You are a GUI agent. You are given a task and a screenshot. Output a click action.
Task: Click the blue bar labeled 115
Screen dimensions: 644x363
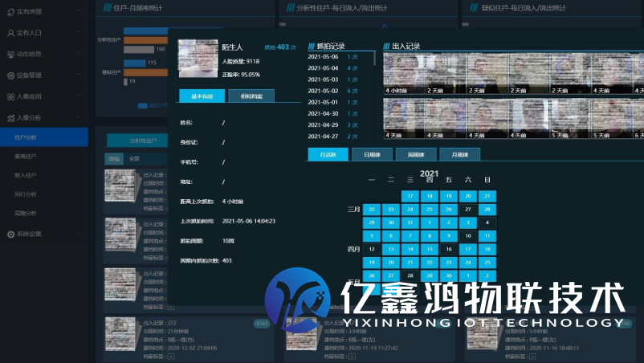click(135, 63)
